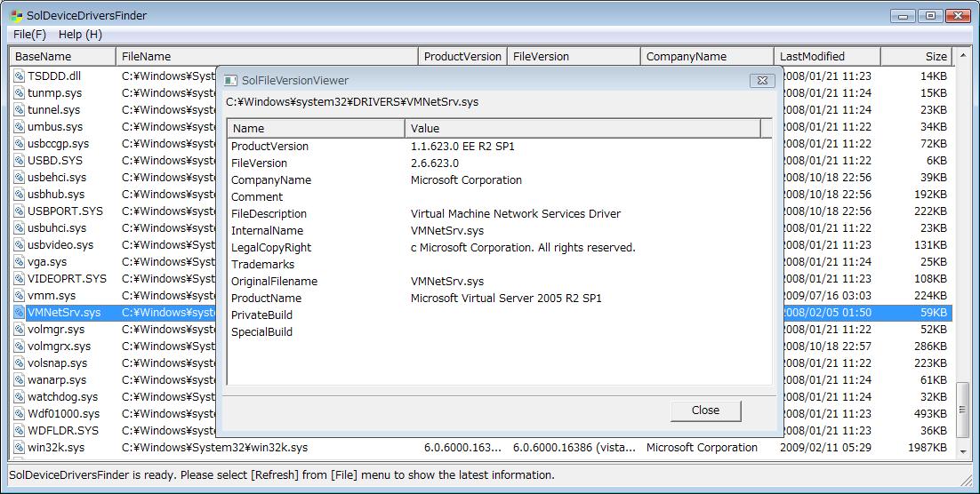Click the 1987KB size of win32k.sys
Viewport: 980px width, 494px height.
[x=928, y=447]
